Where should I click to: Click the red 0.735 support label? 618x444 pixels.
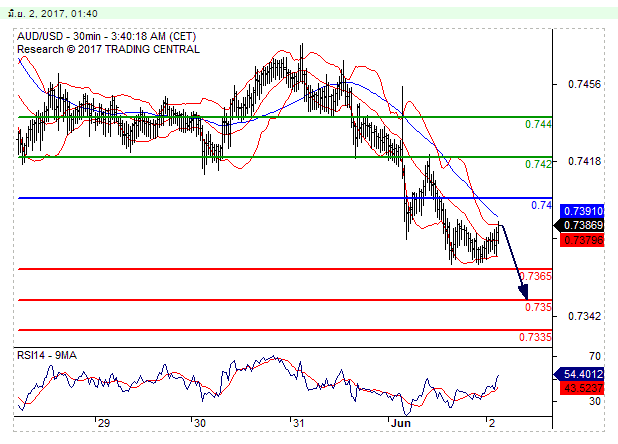tap(538, 307)
